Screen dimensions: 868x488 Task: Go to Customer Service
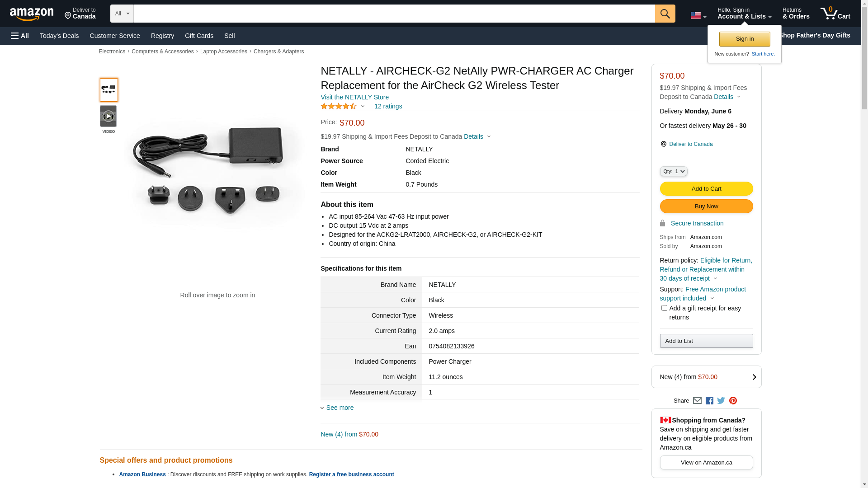pyautogui.click(x=115, y=36)
